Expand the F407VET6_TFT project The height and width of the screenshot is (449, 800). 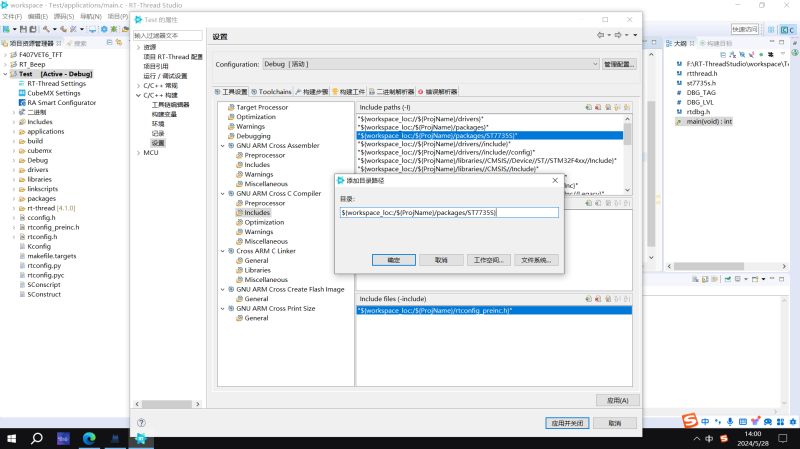coord(6,55)
